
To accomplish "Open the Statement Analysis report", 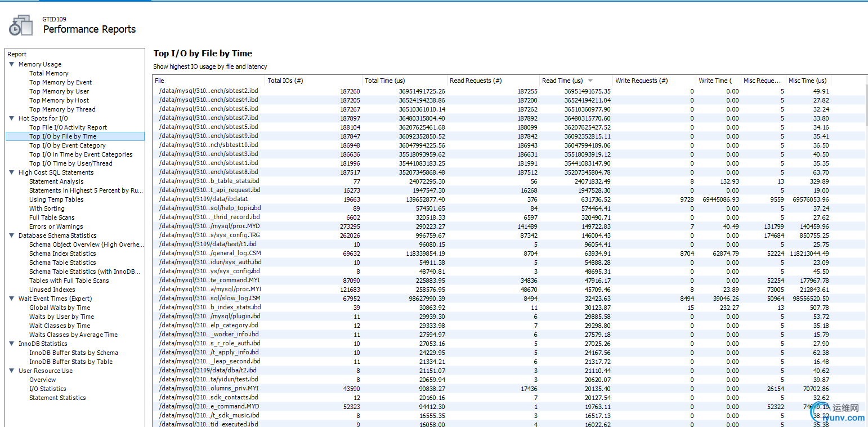I will click(56, 181).
